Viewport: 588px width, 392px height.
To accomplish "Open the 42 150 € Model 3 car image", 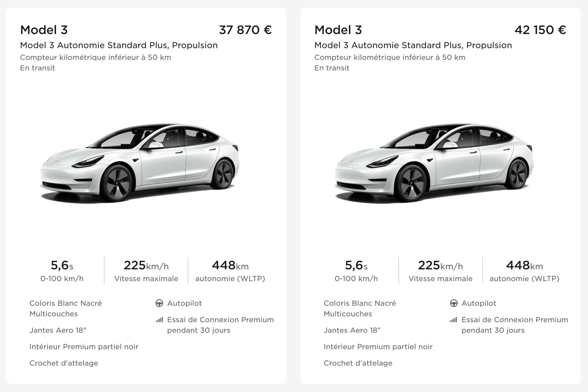I will pyautogui.click(x=434, y=163).
